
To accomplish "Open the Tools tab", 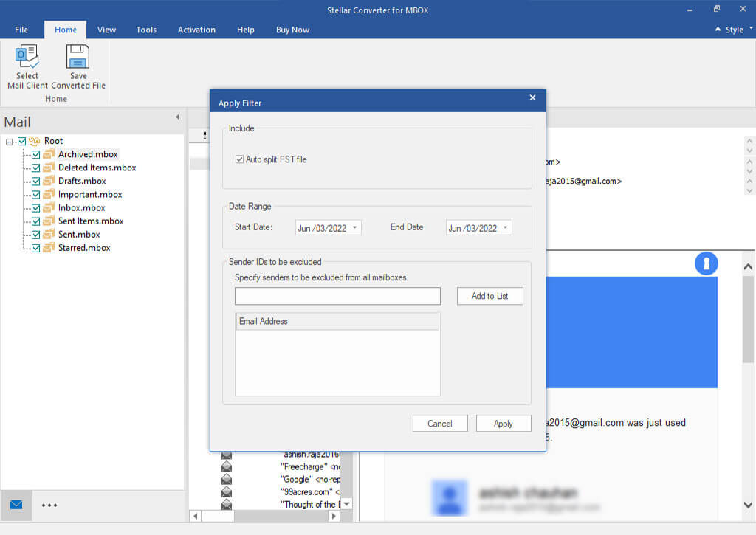I will pyautogui.click(x=146, y=30).
